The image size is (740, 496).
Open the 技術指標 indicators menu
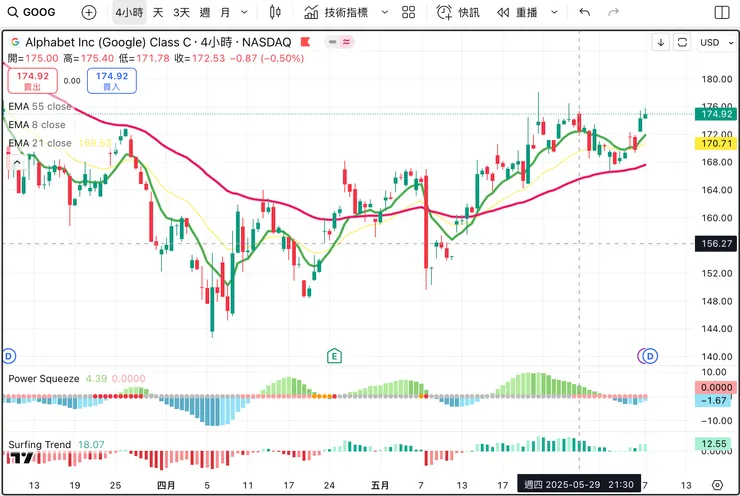click(x=336, y=12)
